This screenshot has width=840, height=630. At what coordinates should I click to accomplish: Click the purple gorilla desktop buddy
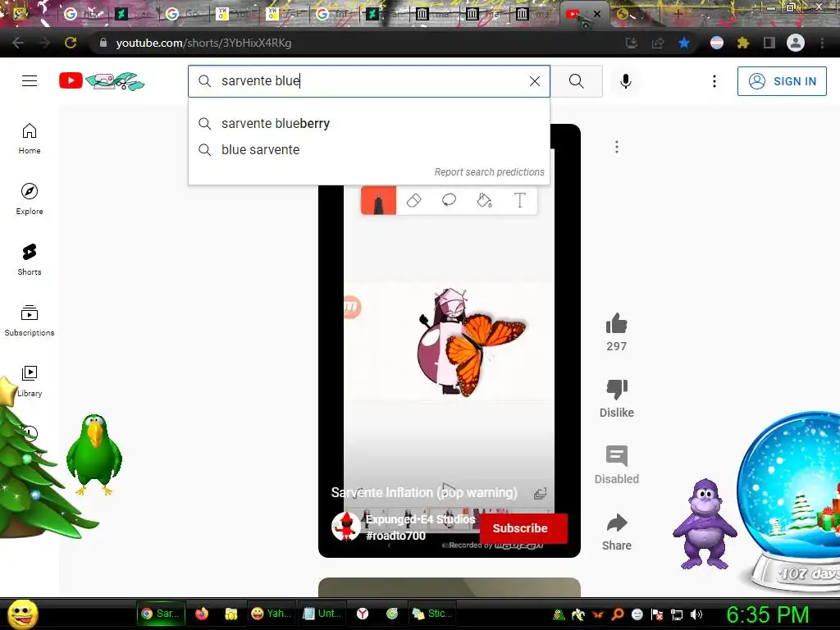[x=705, y=523]
